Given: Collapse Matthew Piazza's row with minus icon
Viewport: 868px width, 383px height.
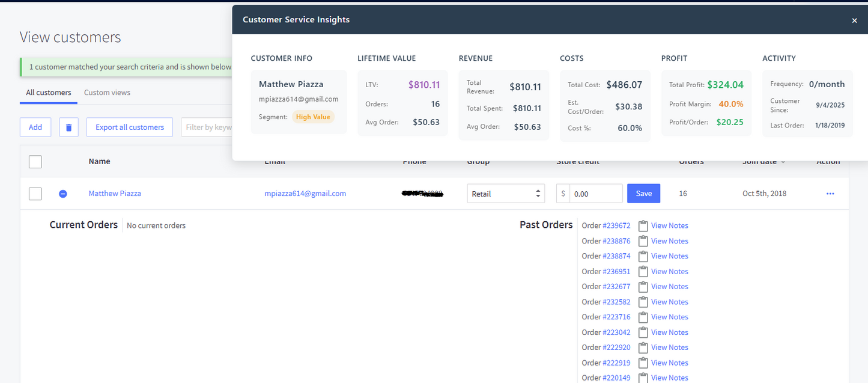Looking at the screenshot, I should pyautogui.click(x=63, y=194).
